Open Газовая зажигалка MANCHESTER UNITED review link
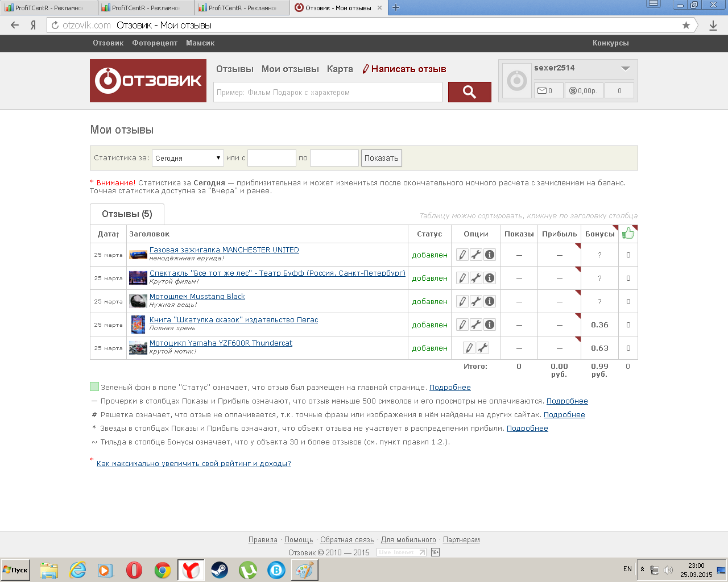The image size is (728, 582). 224,250
